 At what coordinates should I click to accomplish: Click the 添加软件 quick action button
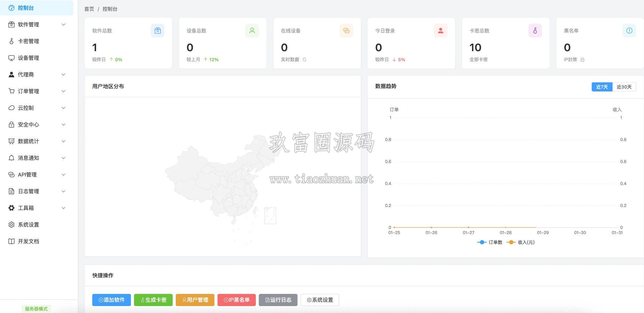point(111,300)
